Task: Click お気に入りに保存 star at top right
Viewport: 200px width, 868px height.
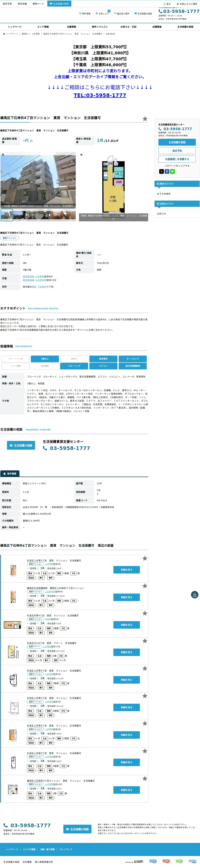Action: 187,4
